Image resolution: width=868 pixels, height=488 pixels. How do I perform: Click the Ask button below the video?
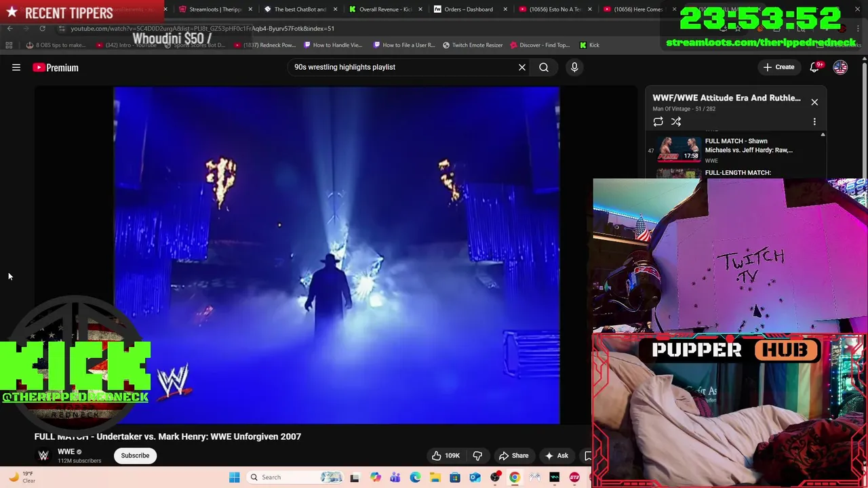[557, 455]
